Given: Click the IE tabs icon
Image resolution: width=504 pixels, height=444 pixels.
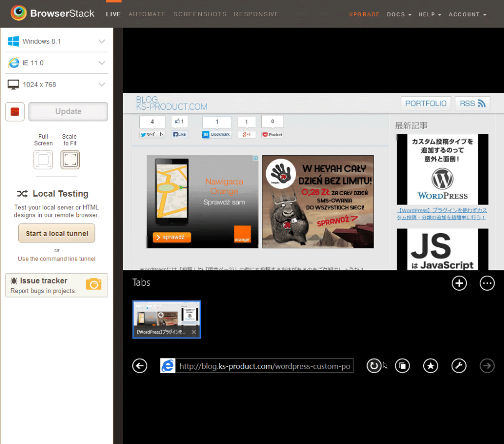Looking at the screenshot, I should point(403,366).
